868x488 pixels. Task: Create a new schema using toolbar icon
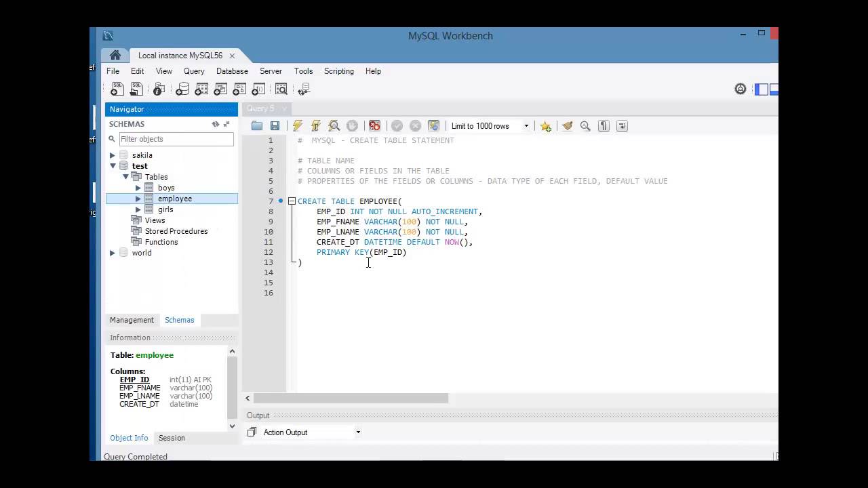(182, 89)
